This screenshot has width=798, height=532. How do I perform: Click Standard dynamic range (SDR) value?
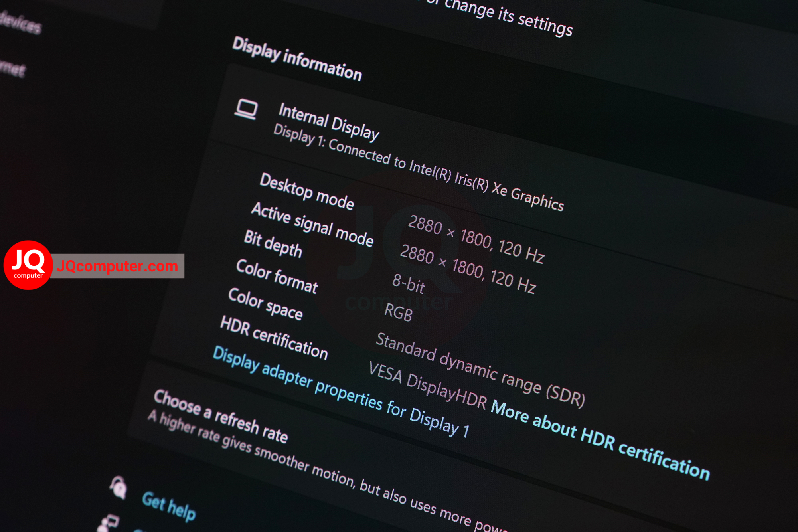pyautogui.click(x=480, y=370)
